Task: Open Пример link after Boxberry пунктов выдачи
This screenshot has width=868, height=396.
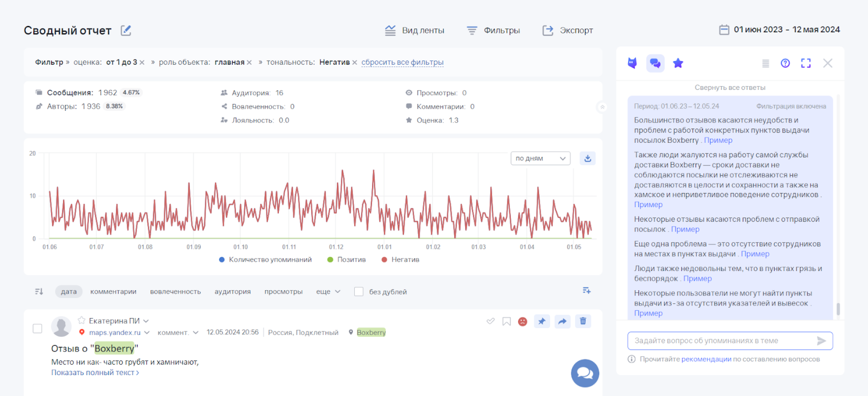Action: point(718,140)
